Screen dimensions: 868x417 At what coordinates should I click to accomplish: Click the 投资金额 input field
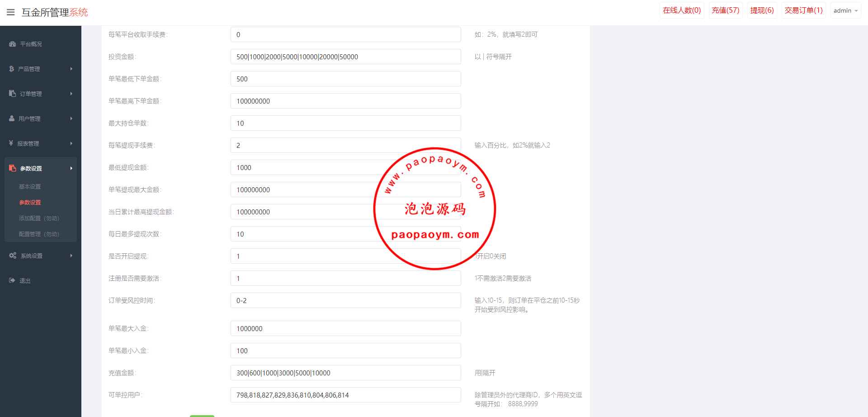(346, 57)
